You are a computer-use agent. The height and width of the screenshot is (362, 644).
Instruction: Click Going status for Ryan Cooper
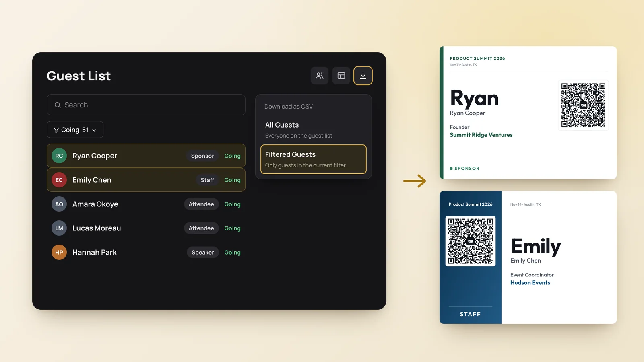tap(232, 156)
